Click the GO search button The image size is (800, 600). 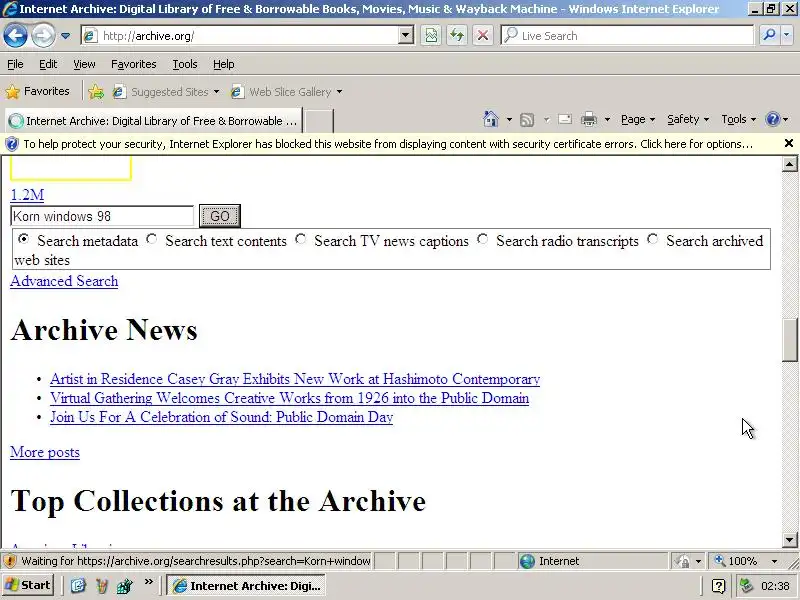click(x=219, y=216)
